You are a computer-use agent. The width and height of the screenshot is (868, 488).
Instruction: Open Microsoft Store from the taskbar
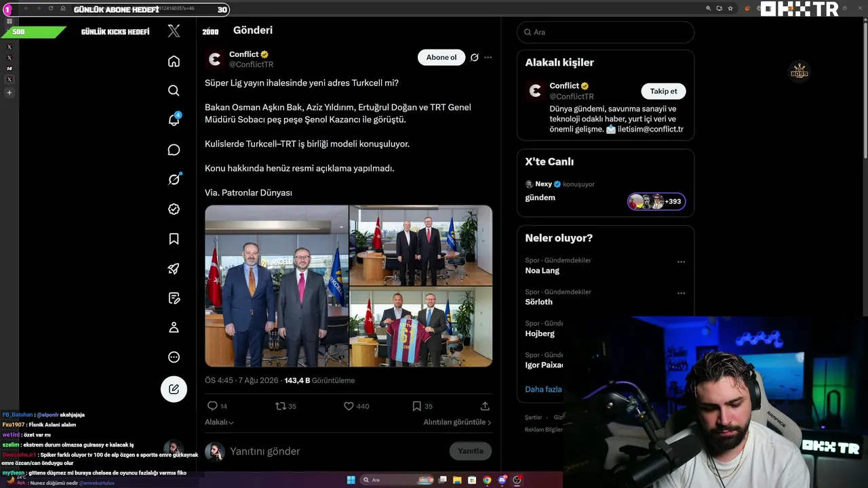(x=472, y=480)
